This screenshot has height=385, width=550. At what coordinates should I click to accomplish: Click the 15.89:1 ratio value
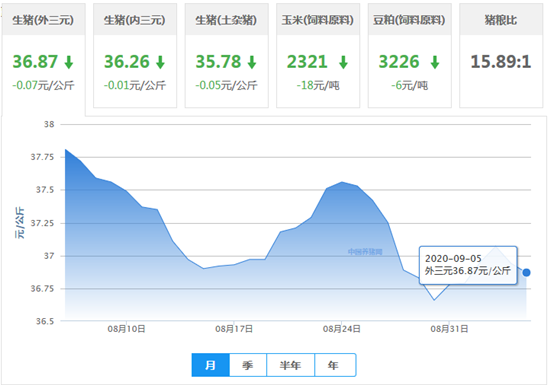(501, 62)
